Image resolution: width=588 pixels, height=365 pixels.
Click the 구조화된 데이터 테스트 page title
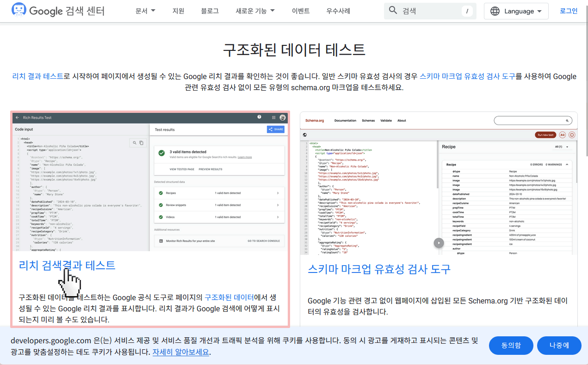coord(294,49)
